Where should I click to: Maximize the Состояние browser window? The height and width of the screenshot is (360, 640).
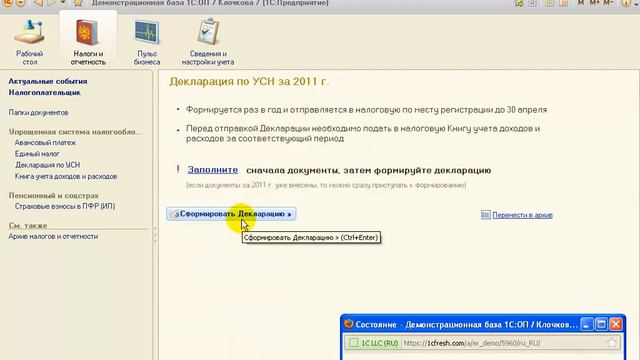(x=601, y=324)
